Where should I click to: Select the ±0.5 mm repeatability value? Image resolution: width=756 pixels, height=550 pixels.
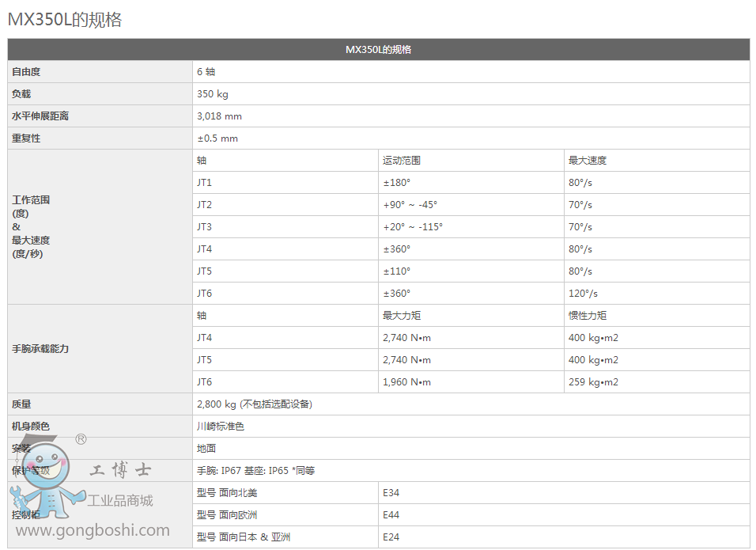[x=217, y=138]
